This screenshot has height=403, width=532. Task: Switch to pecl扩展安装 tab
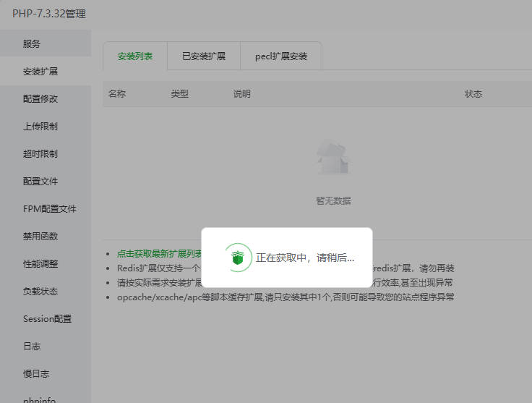pyautogui.click(x=281, y=56)
